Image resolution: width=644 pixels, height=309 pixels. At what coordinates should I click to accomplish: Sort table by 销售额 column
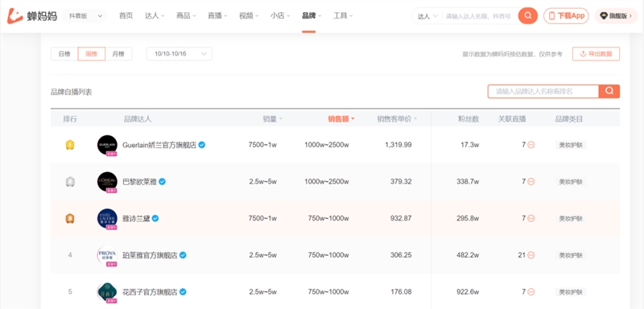pyautogui.click(x=341, y=119)
